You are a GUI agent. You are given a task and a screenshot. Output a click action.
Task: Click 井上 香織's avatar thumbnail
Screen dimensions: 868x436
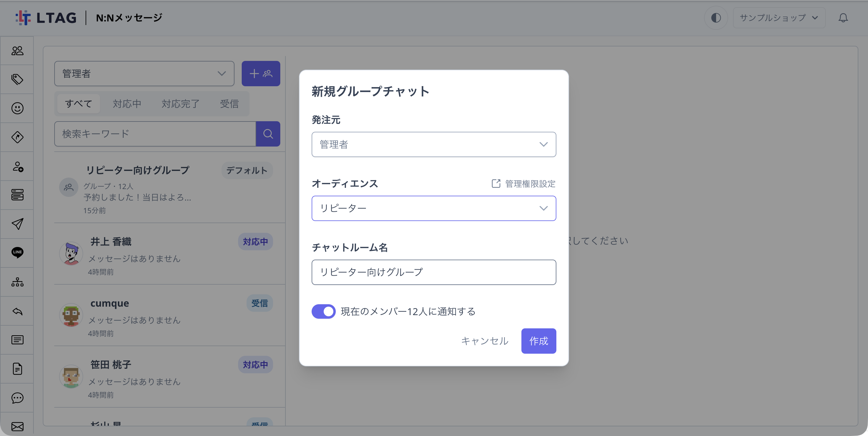71,254
